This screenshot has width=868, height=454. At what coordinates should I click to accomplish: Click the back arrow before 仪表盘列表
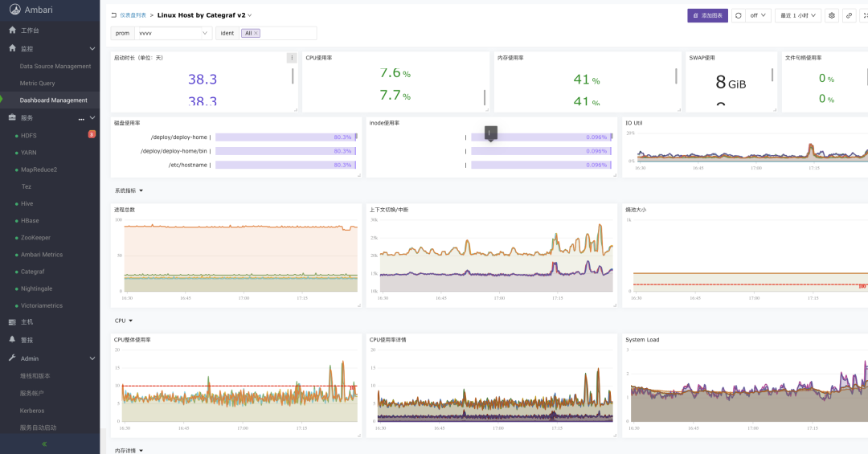tap(113, 15)
